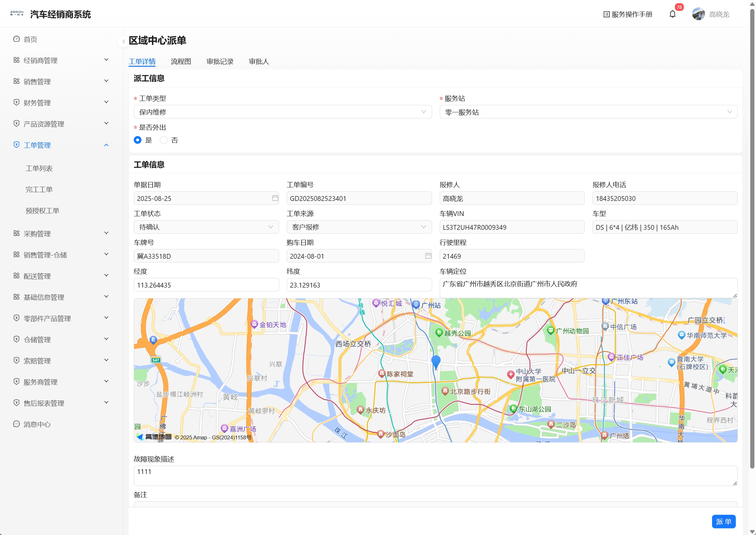756x535 pixels.
Task: Open the 工单类型 dropdown
Action: [283, 112]
